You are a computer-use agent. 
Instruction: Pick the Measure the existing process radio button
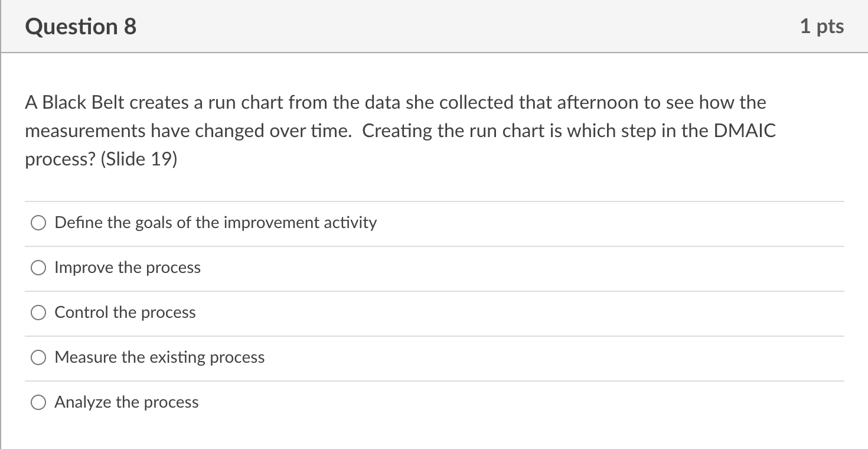click(38, 357)
